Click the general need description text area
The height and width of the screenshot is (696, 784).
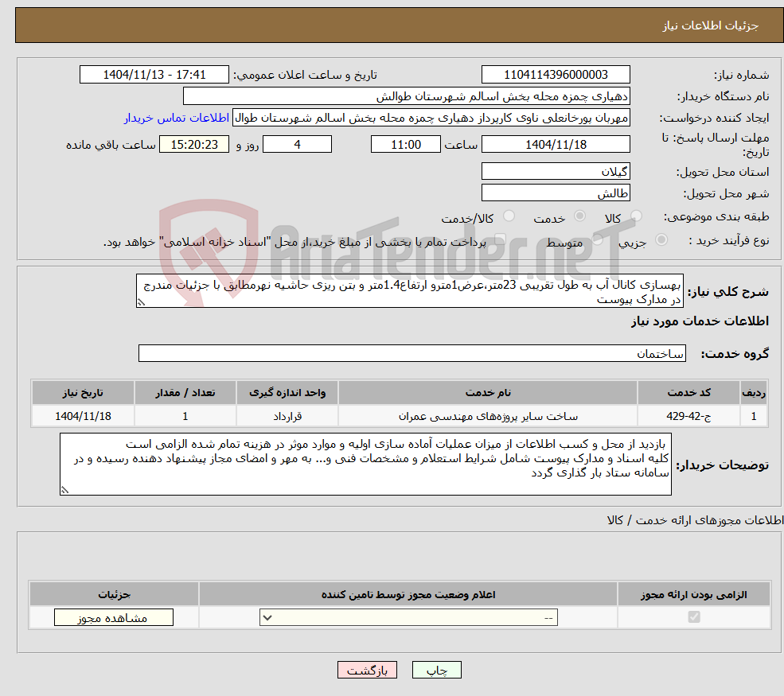(409, 291)
